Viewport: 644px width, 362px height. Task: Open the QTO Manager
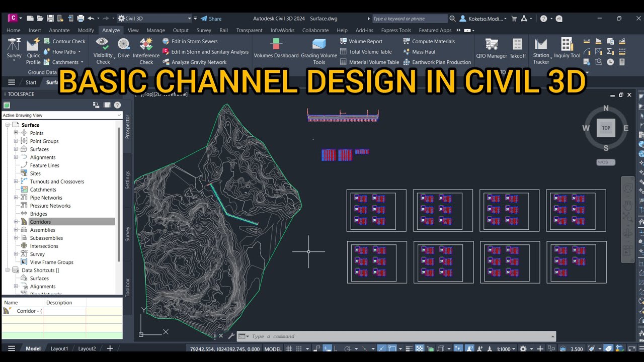492,49
